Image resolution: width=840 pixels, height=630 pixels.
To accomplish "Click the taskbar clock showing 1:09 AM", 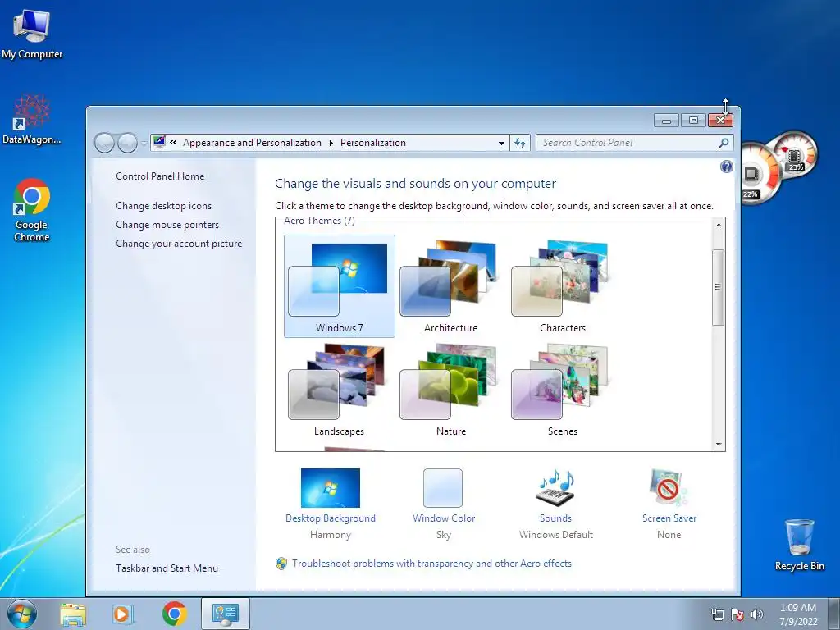I will pyautogui.click(x=798, y=614).
